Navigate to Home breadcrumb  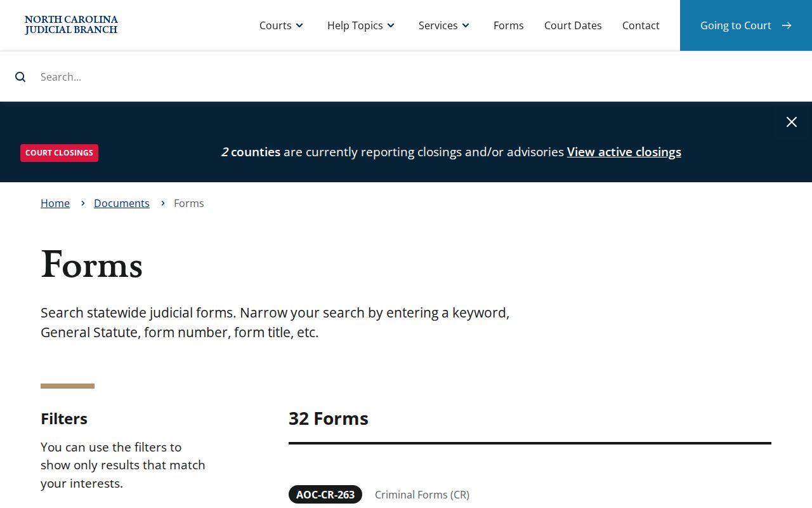(55, 203)
